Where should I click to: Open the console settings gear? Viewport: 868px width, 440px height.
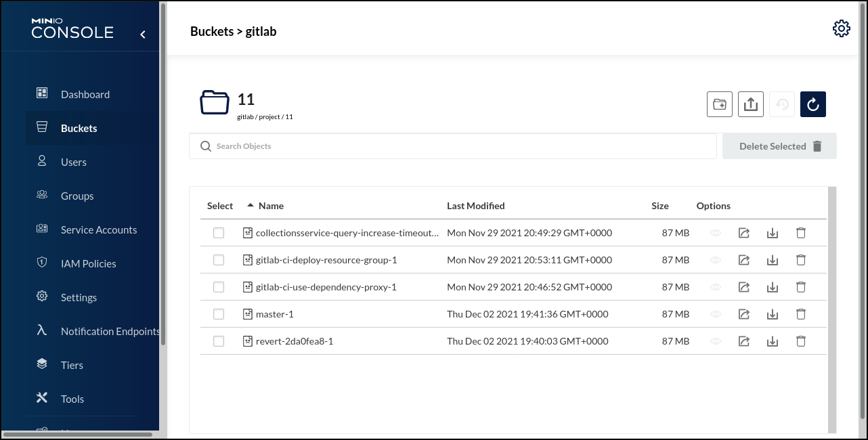(841, 28)
